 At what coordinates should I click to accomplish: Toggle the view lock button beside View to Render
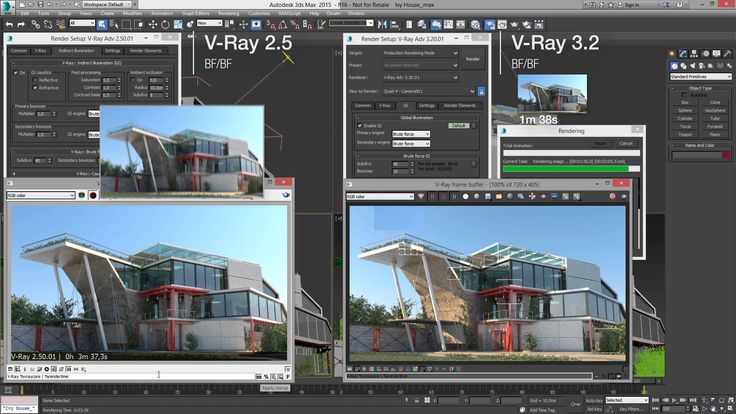[x=481, y=91]
